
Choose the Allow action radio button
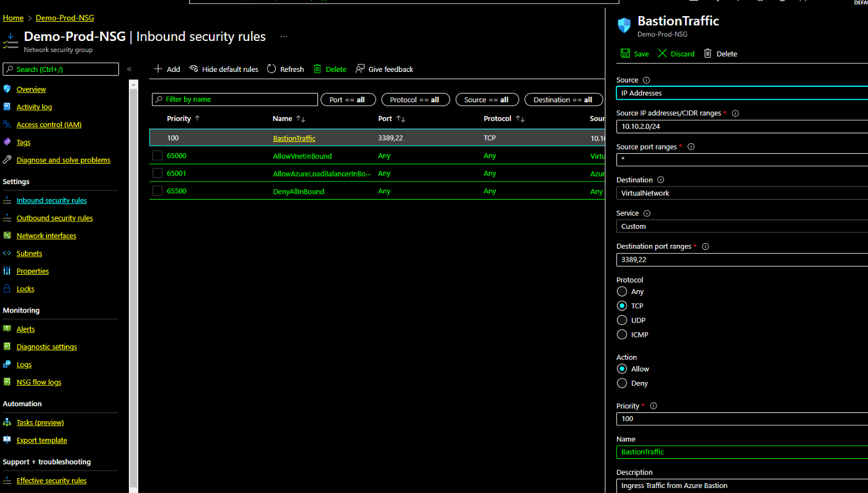pos(622,369)
